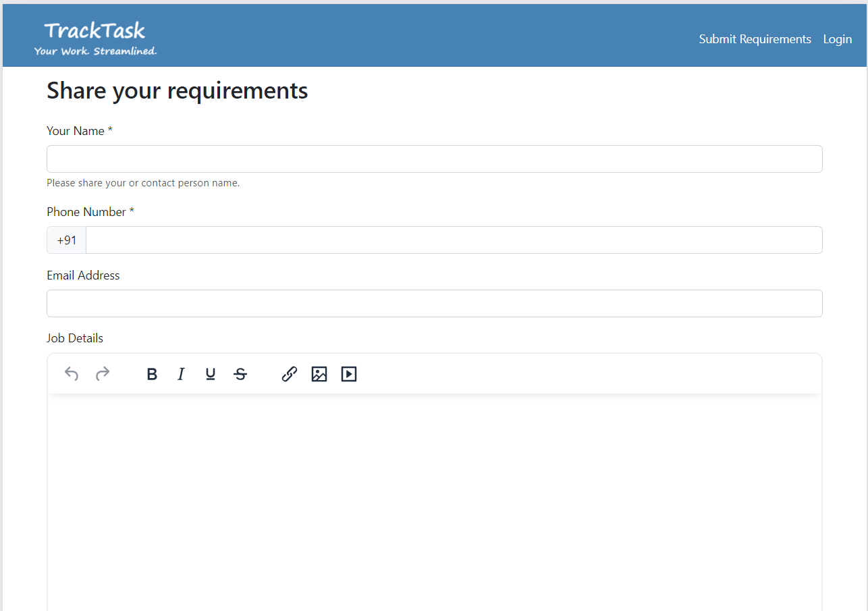Screen dimensions: 868x611
Task: Select the Email Address text box
Action: pos(434,304)
